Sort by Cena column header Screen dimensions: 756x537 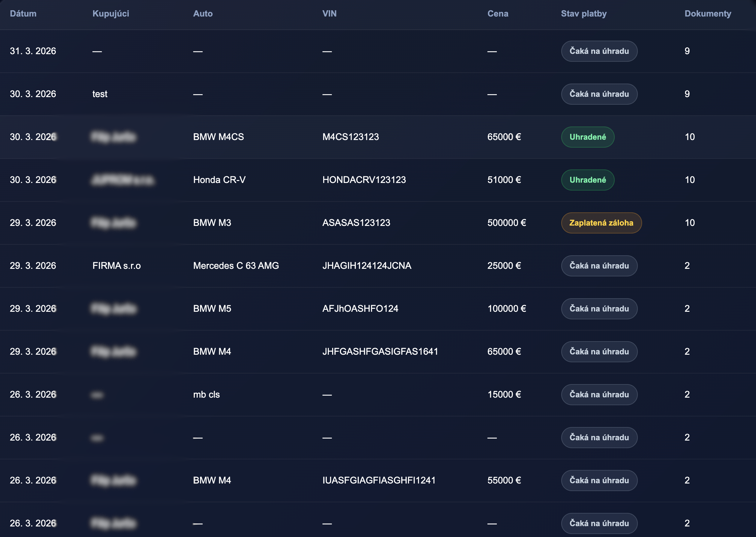tap(498, 14)
